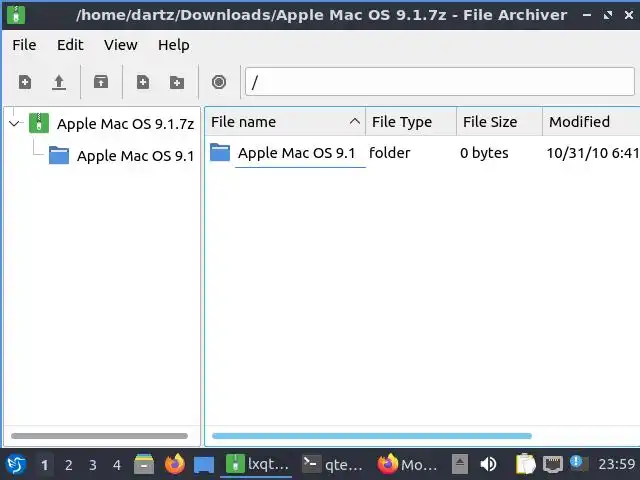Click the archive path input field showing /

[440, 82]
